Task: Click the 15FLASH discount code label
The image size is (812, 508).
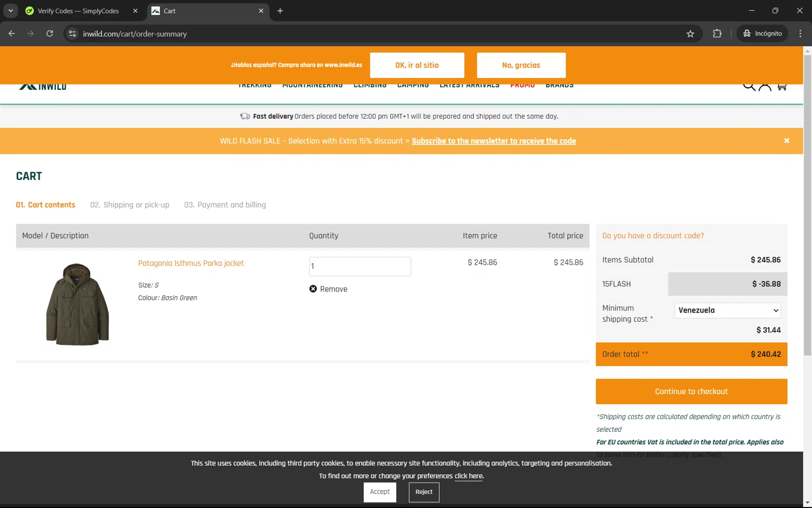Action: 617,284
